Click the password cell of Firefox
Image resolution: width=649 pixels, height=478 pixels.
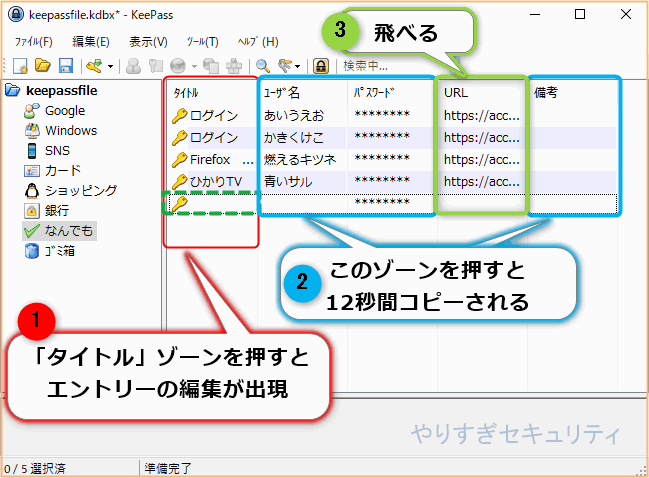click(x=382, y=159)
